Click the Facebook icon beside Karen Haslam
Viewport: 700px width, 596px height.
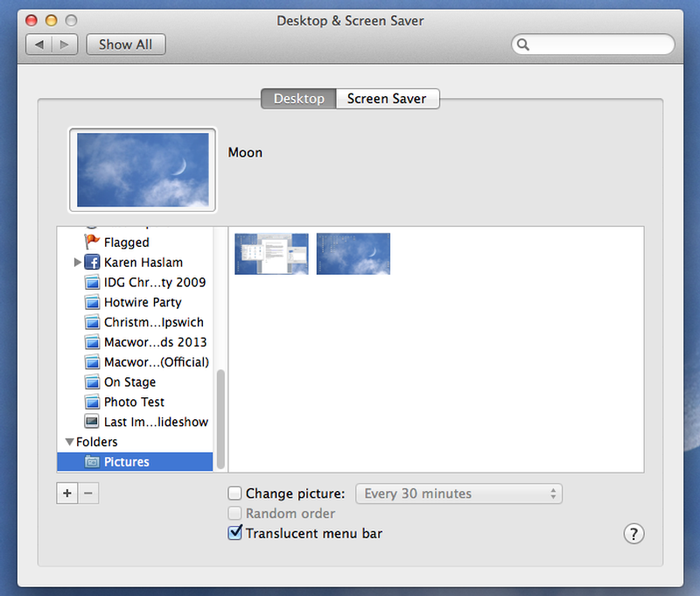coord(93,263)
